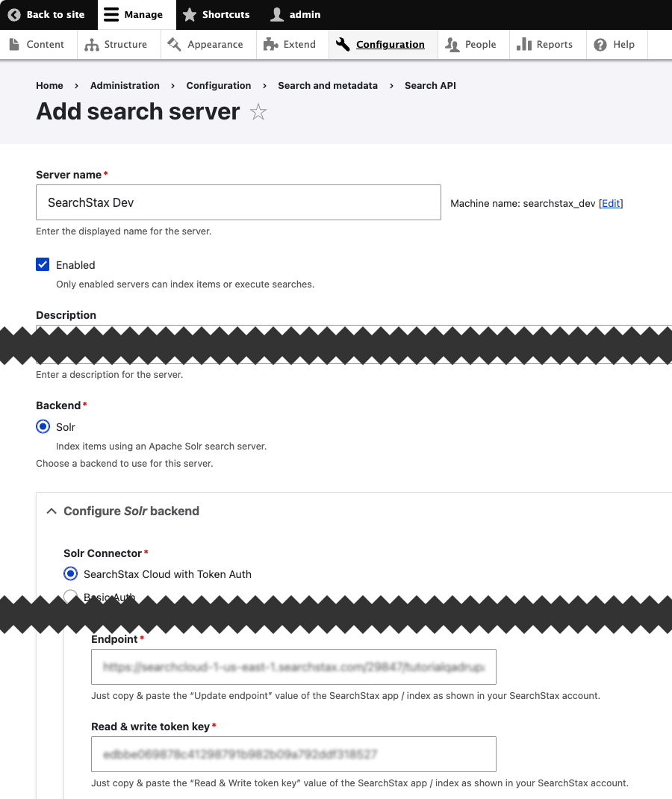Open the Extend menu item

click(293, 44)
